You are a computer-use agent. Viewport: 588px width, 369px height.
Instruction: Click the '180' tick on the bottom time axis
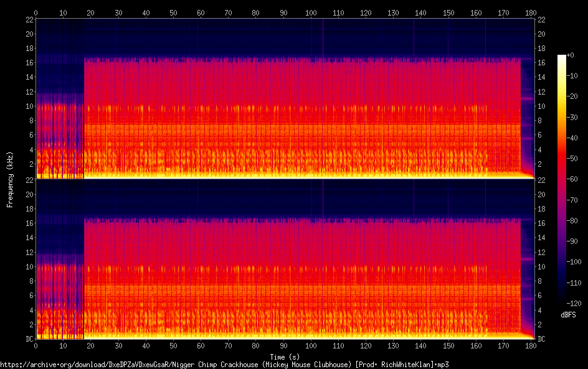[531, 345]
